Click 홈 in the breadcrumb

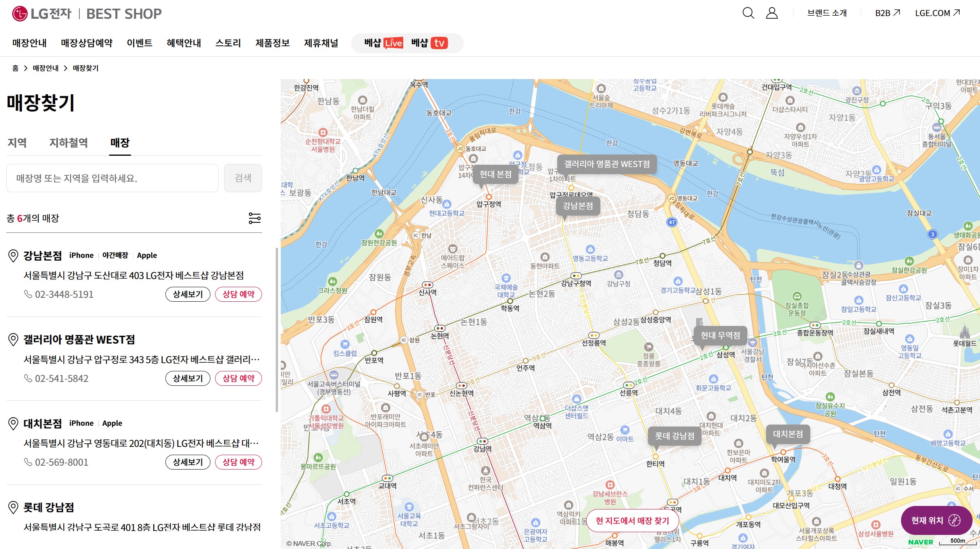[x=15, y=68]
